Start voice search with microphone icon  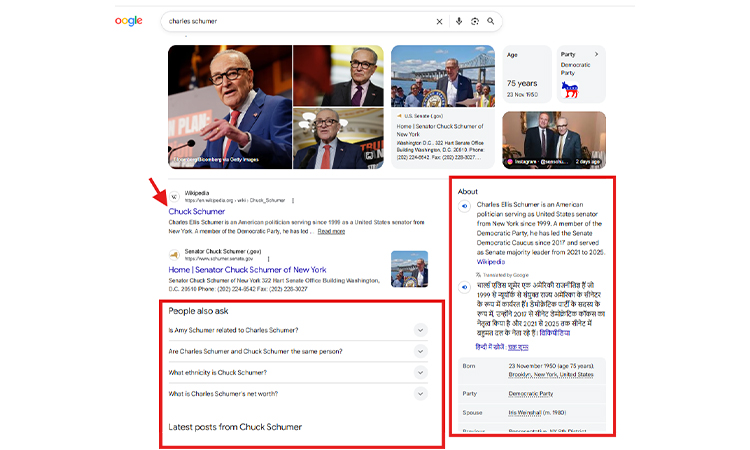point(459,21)
